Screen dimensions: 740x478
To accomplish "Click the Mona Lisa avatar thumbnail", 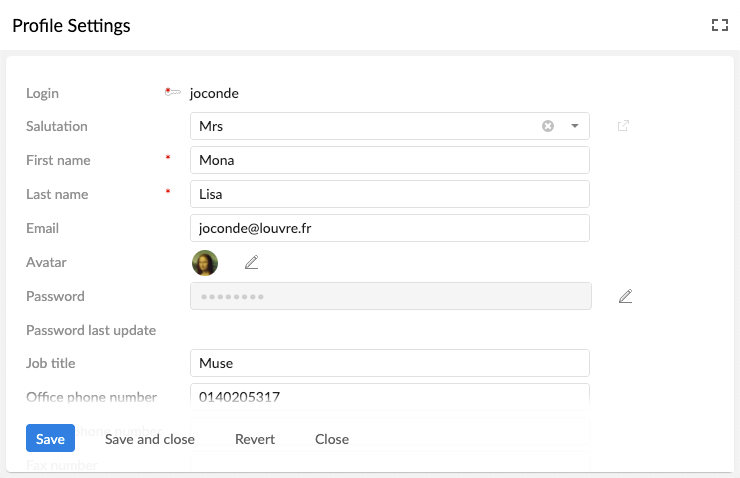I will pyautogui.click(x=205, y=263).
